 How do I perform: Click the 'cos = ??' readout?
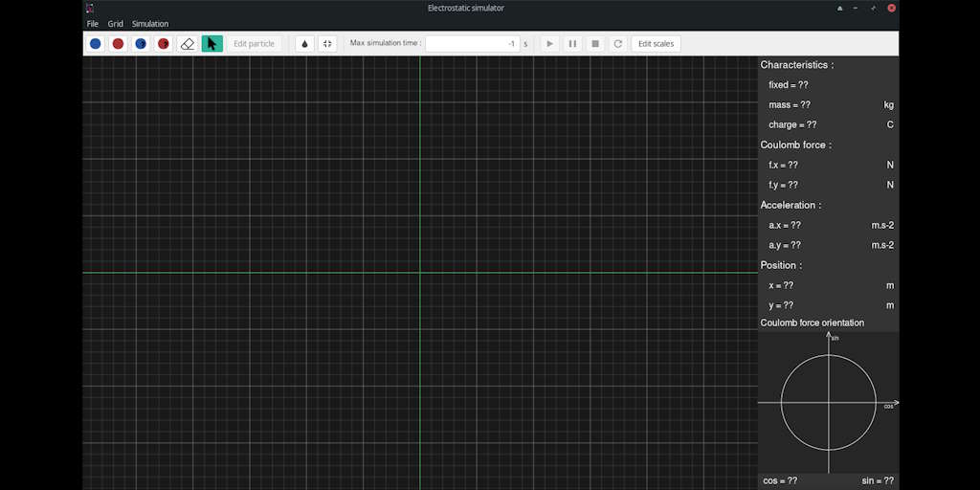(780, 480)
